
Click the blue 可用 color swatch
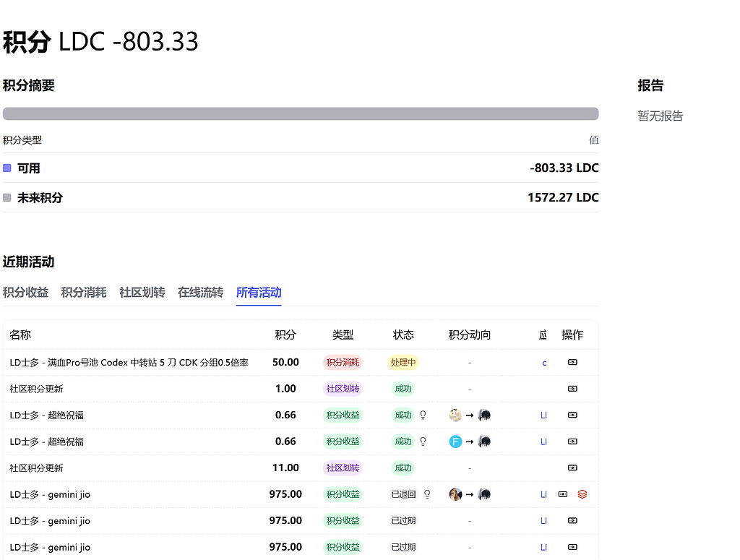7,168
